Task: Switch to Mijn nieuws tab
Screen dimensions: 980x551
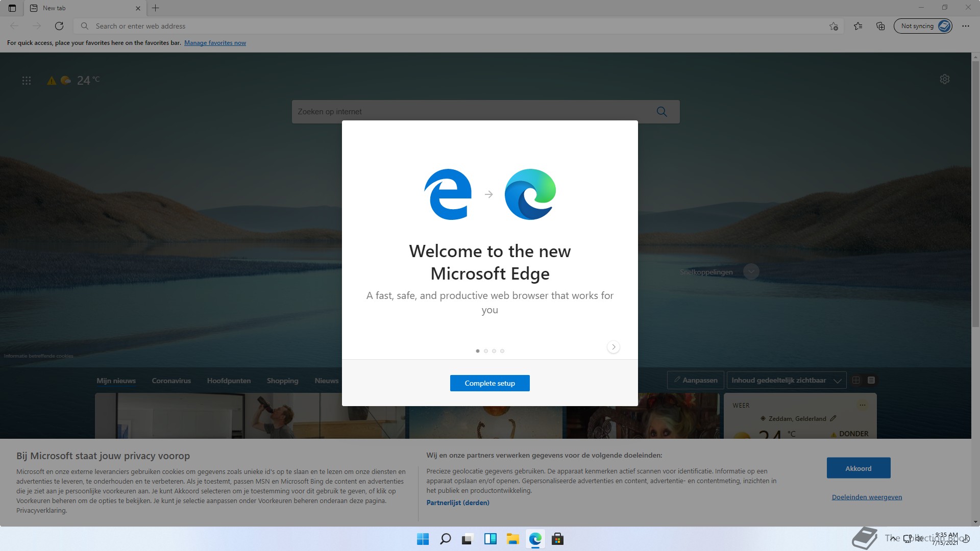Action: [x=116, y=381]
